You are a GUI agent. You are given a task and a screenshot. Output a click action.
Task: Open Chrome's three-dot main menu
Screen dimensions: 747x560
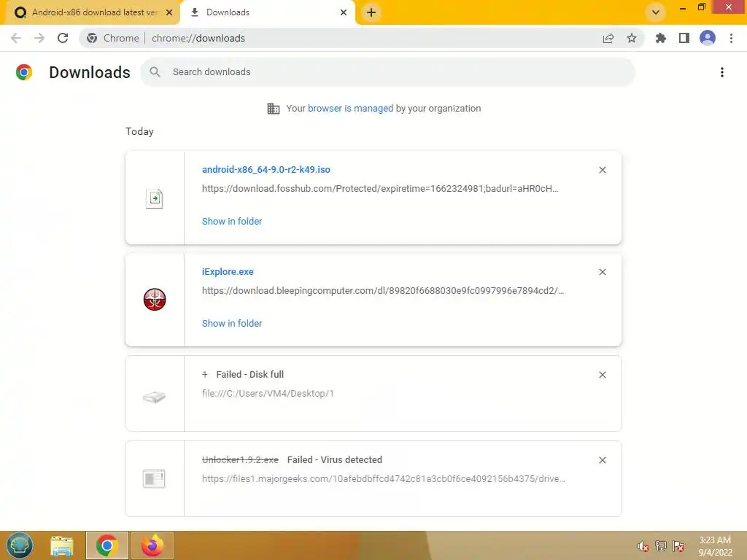coord(731,38)
